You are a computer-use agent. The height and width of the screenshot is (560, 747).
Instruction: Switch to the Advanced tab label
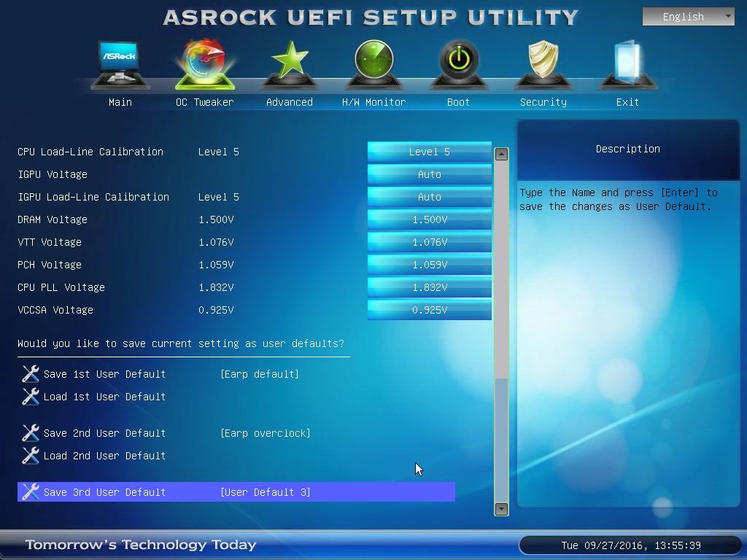click(x=289, y=102)
